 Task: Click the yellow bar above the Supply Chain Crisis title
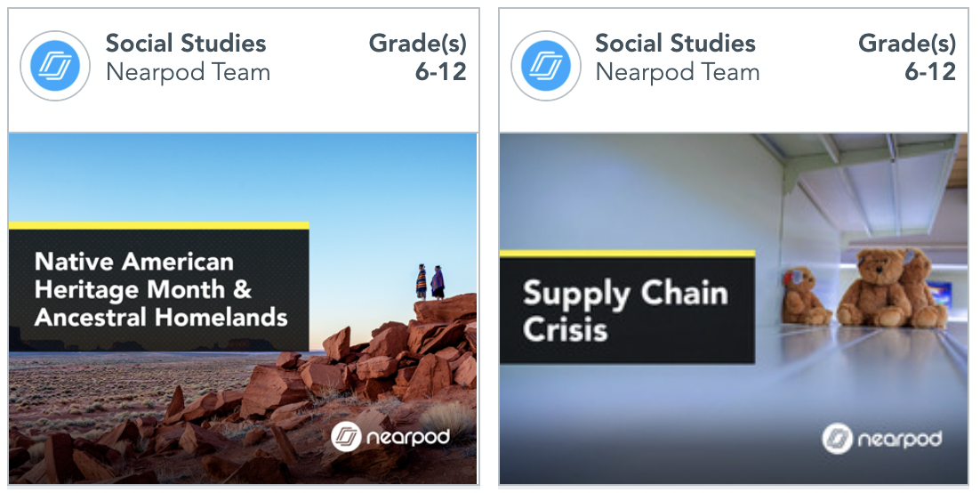627,254
